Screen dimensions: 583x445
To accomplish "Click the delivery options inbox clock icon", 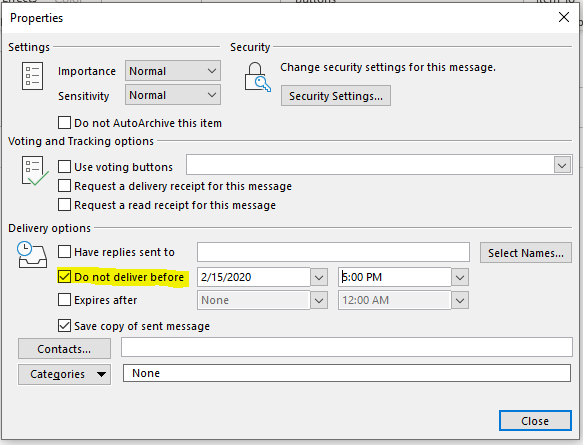I will coord(32,255).
